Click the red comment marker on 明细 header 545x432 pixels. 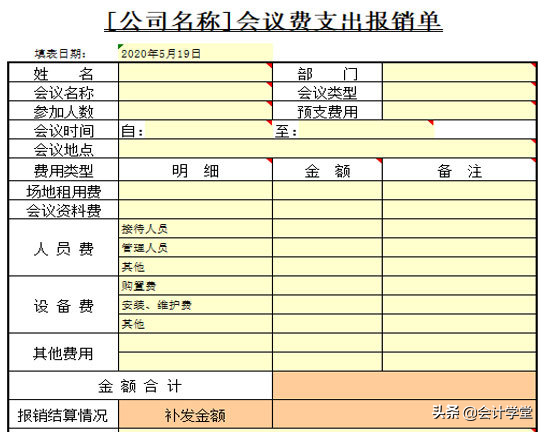click(270, 161)
